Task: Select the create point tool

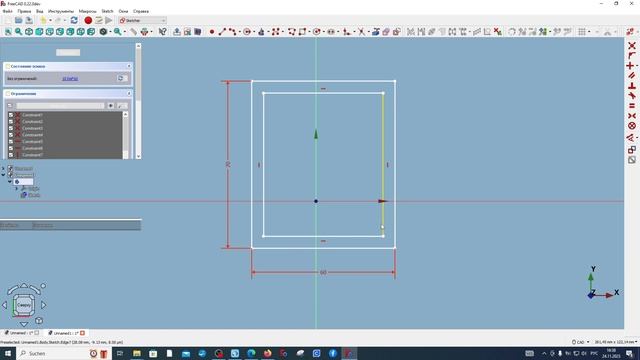Action: click(x=212, y=31)
